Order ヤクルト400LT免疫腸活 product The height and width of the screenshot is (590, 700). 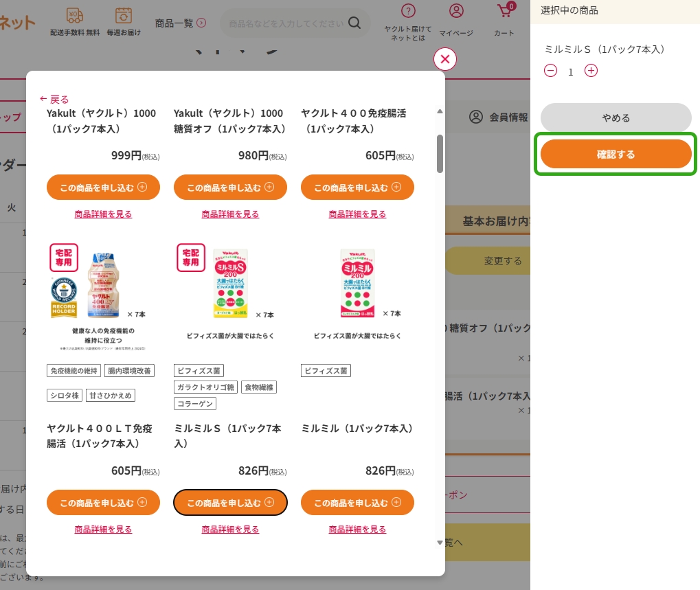(x=103, y=503)
